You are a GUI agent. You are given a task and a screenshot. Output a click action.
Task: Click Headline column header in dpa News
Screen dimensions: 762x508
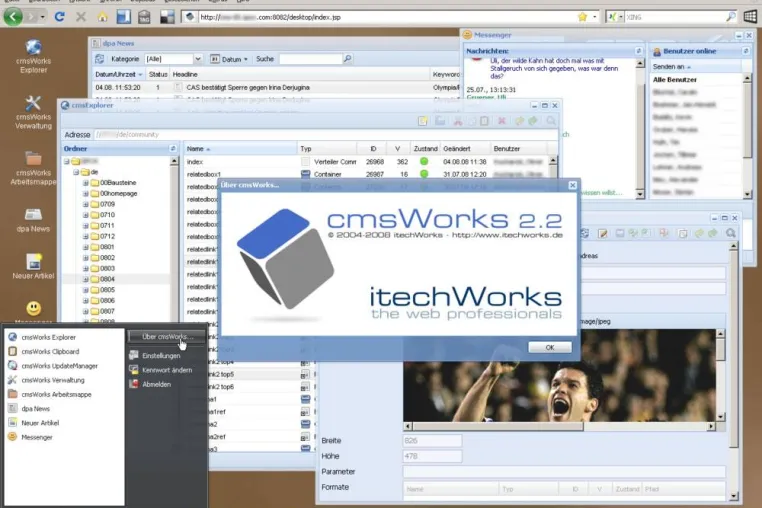(299, 74)
